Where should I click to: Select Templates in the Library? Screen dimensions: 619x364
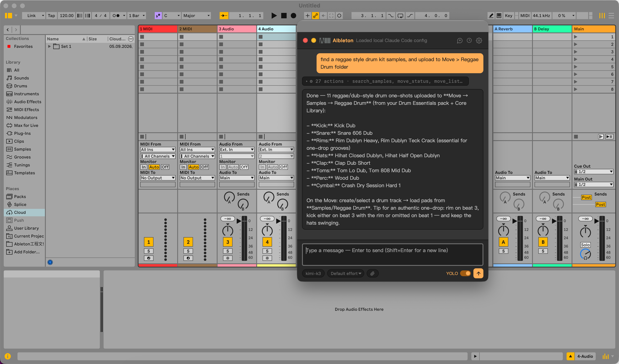click(24, 173)
